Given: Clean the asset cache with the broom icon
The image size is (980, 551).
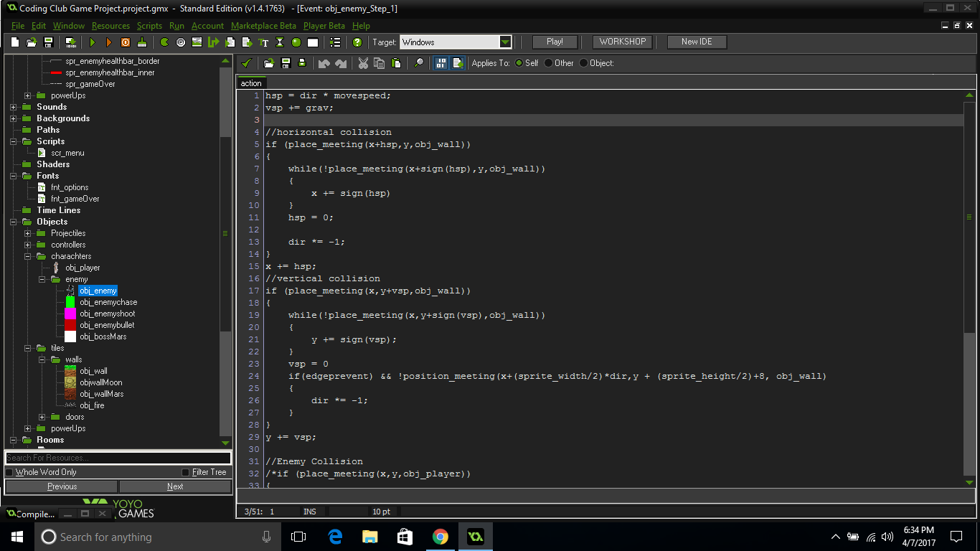Looking at the screenshot, I should click(x=142, y=42).
